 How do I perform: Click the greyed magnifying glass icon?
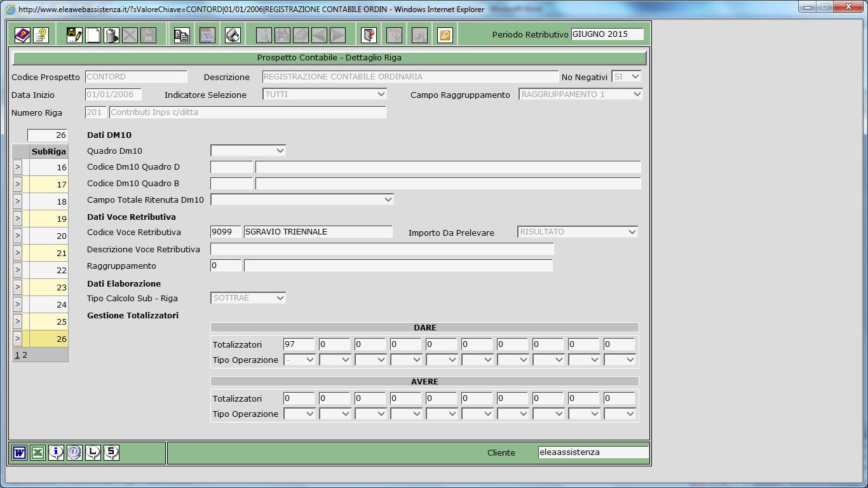(264, 35)
